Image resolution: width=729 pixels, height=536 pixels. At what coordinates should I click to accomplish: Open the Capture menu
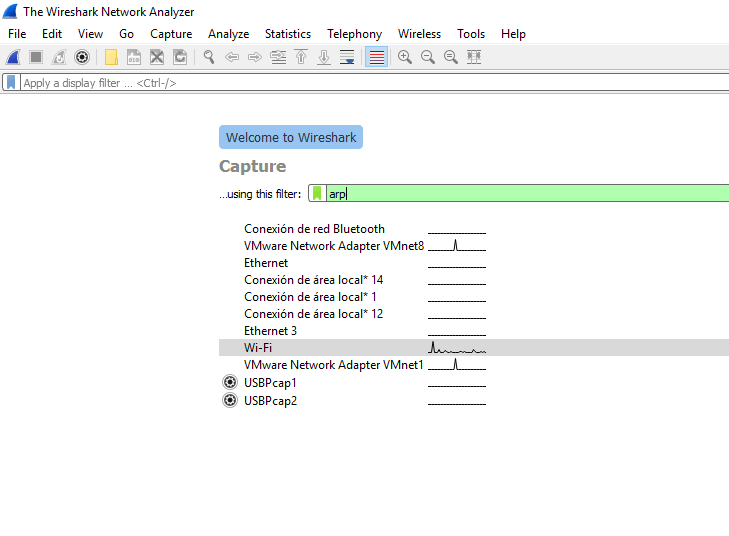171,34
